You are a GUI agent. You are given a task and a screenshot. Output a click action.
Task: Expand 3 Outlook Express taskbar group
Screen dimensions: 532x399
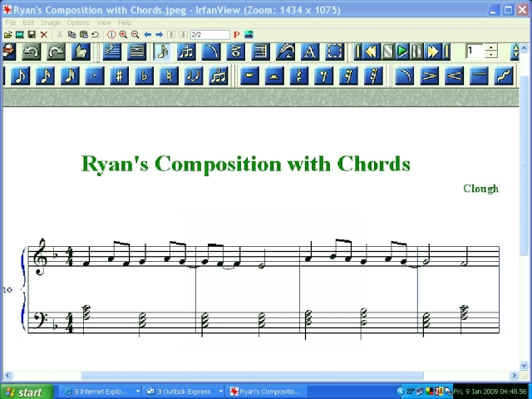183,392
